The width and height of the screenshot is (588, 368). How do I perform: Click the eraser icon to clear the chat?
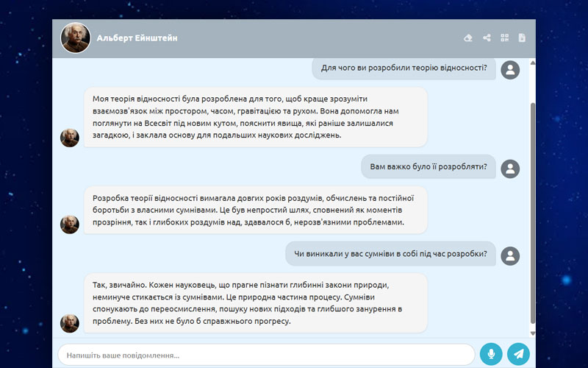467,38
